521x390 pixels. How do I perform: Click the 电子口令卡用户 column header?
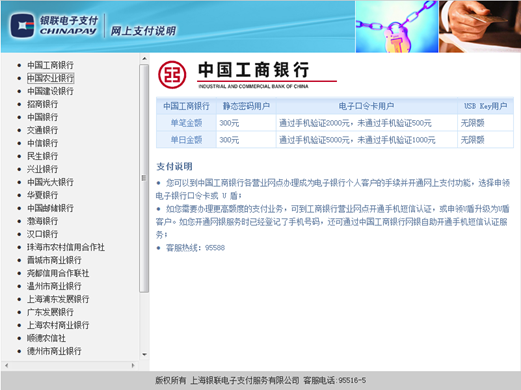point(366,106)
